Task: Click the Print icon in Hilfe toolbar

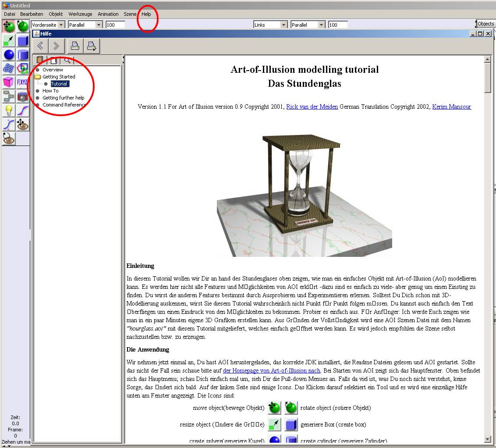Action: 75,46
